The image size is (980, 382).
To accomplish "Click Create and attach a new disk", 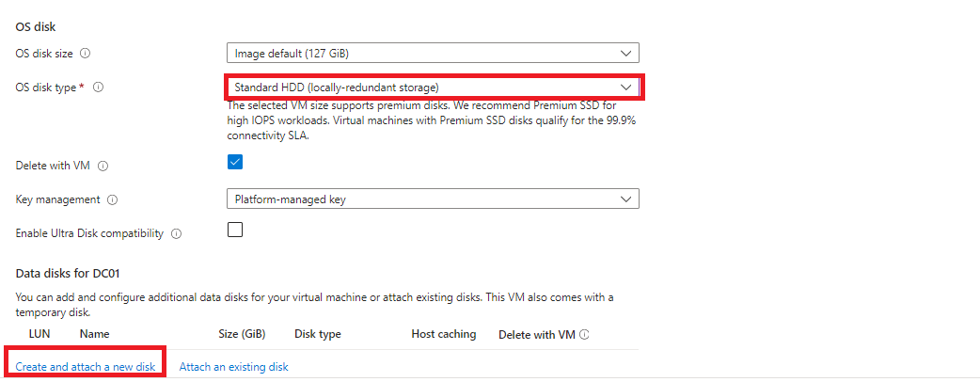I will [86, 366].
